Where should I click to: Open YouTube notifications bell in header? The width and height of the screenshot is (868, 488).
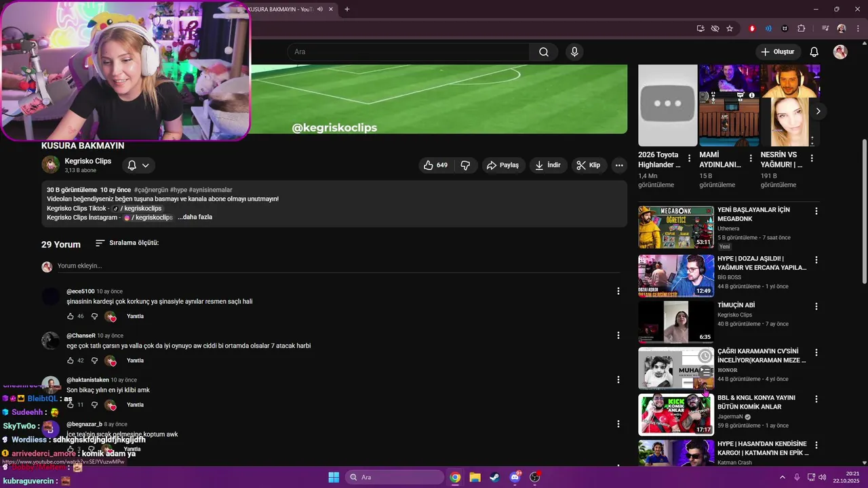814,52
